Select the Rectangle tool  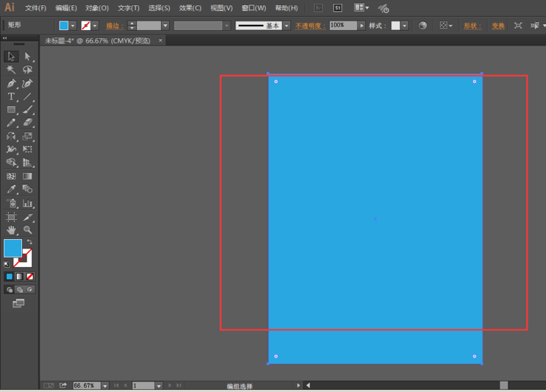[11, 110]
